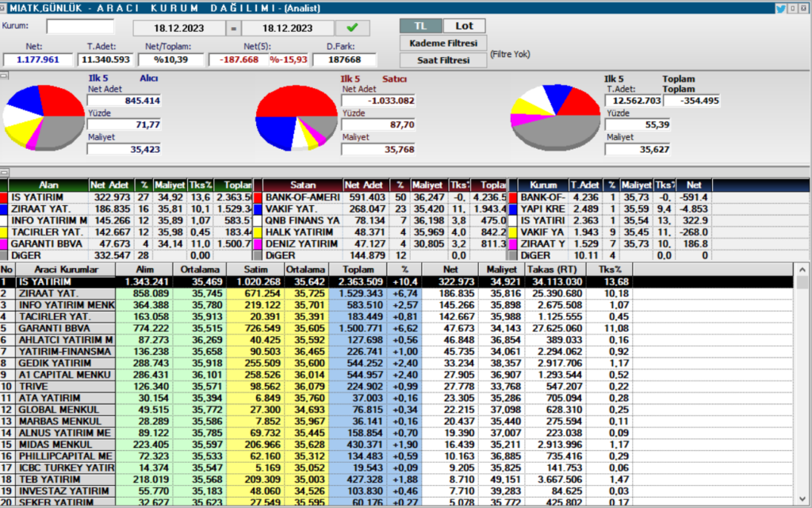
Task: Click magenta swatch next to GARANTI BBVA buyer
Action: 4,243
